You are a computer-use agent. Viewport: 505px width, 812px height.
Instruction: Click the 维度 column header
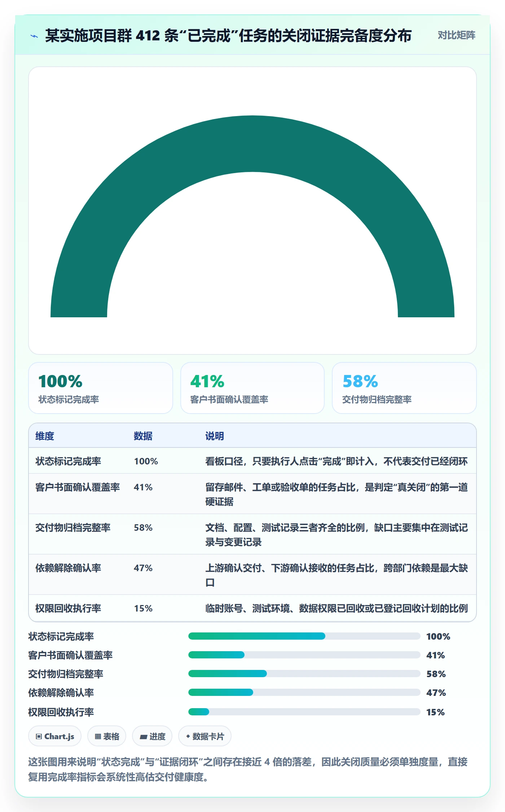45,436
